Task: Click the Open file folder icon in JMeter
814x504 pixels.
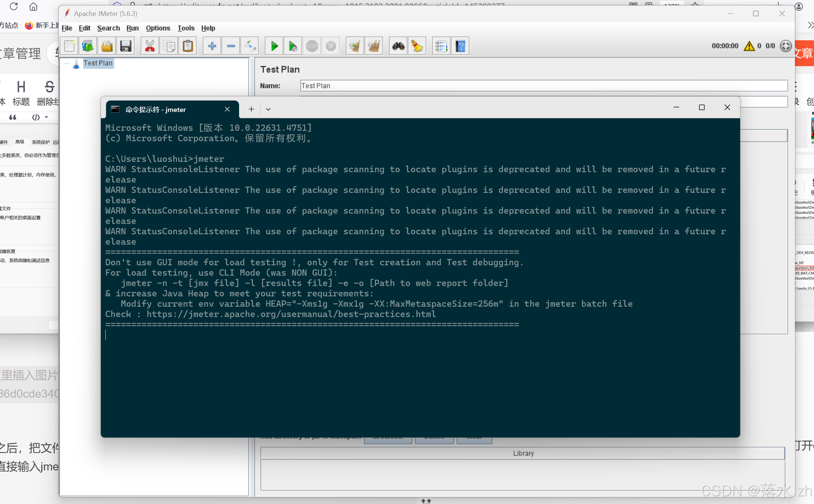Action: 107,46
